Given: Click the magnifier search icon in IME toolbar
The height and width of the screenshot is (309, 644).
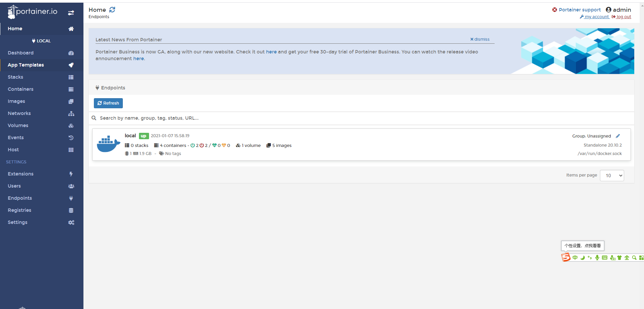Looking at the screenshot, I should point(634,258).
